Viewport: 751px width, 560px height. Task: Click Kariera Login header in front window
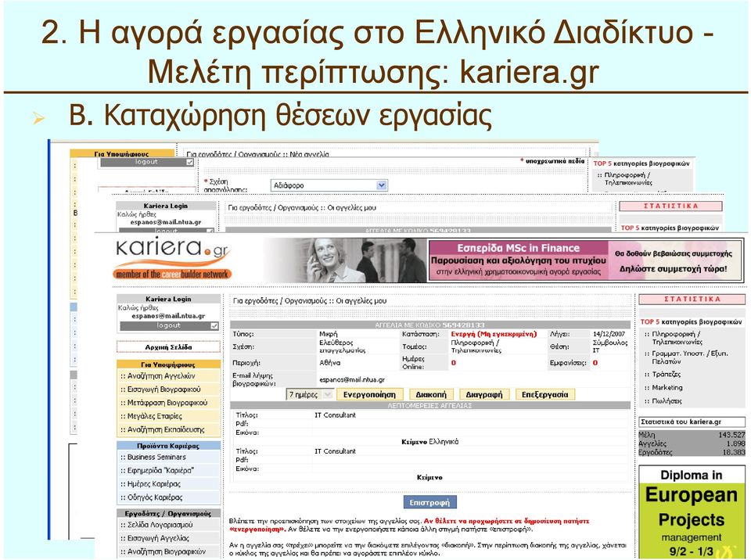click(169, 299)
